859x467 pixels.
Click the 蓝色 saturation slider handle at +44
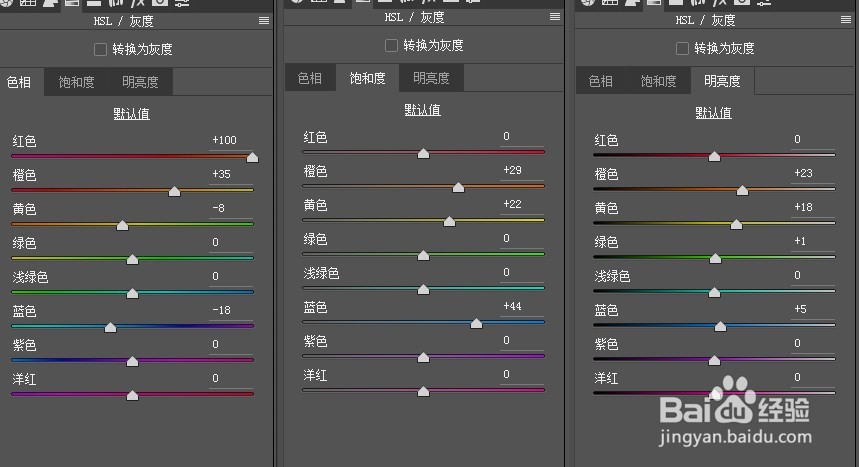[477, 323]
